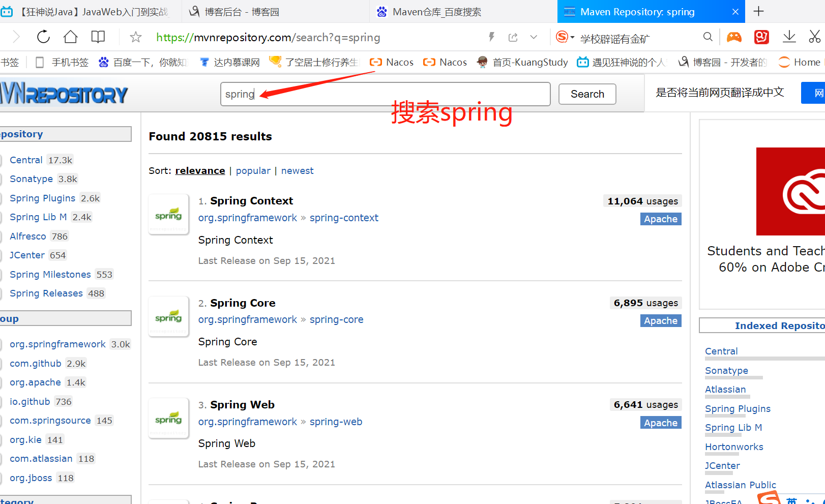Click the share icon in address bar
The image size is (825, 504).
[x=513, y=37]
